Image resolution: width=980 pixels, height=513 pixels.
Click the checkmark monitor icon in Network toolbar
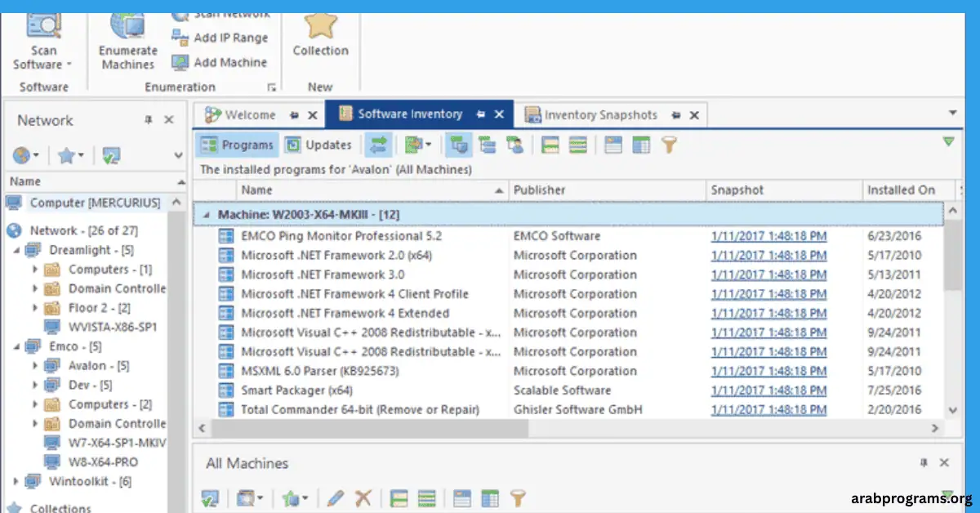coord(112,155)
